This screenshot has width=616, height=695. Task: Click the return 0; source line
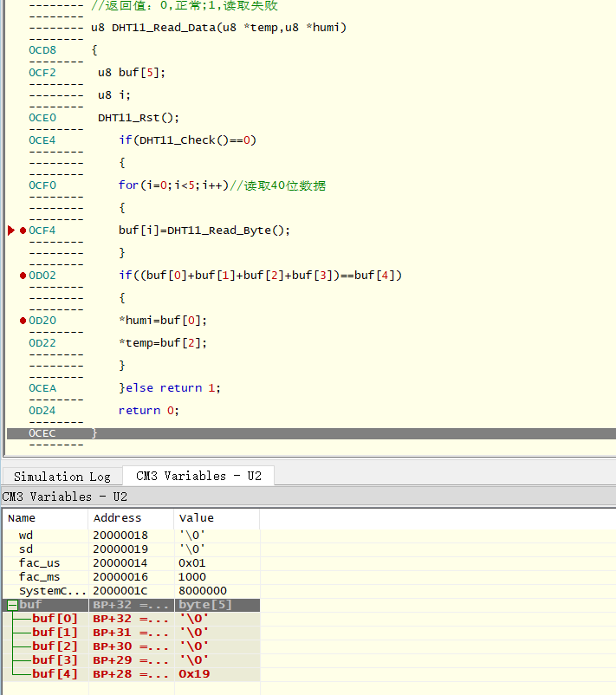pyautogui.click(x=148, y=411)
